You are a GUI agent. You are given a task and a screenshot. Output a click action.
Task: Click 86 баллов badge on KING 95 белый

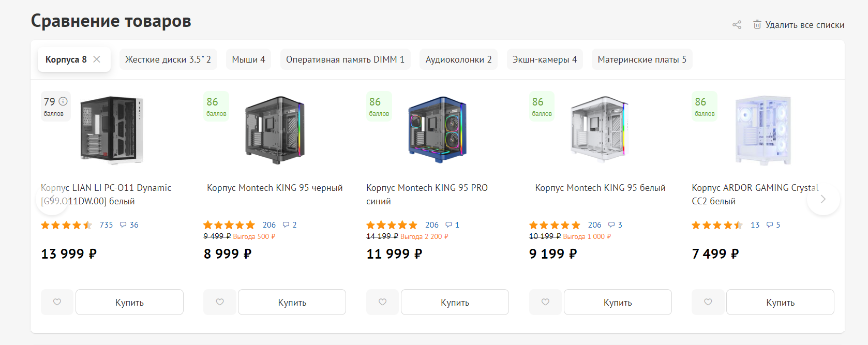542,107
